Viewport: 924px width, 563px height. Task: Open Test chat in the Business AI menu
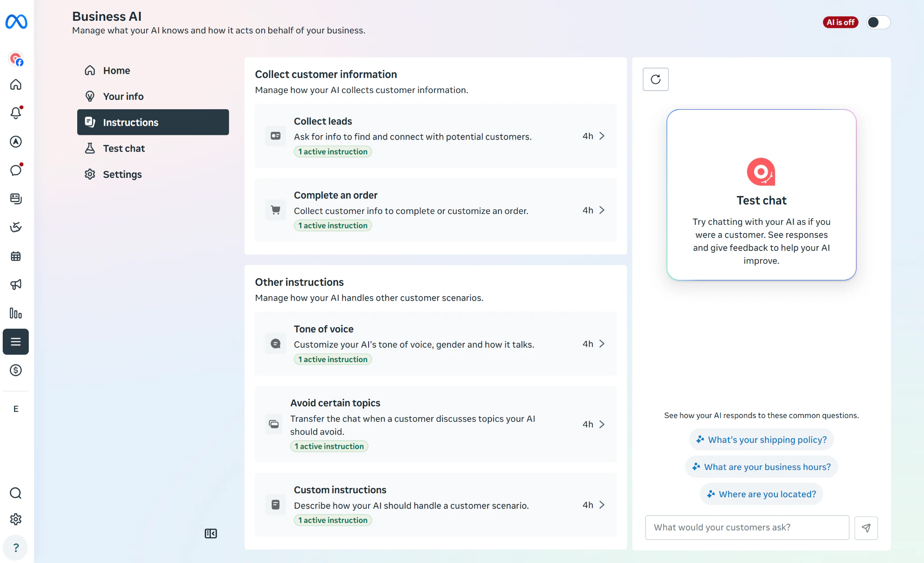(x=153, y=148)
